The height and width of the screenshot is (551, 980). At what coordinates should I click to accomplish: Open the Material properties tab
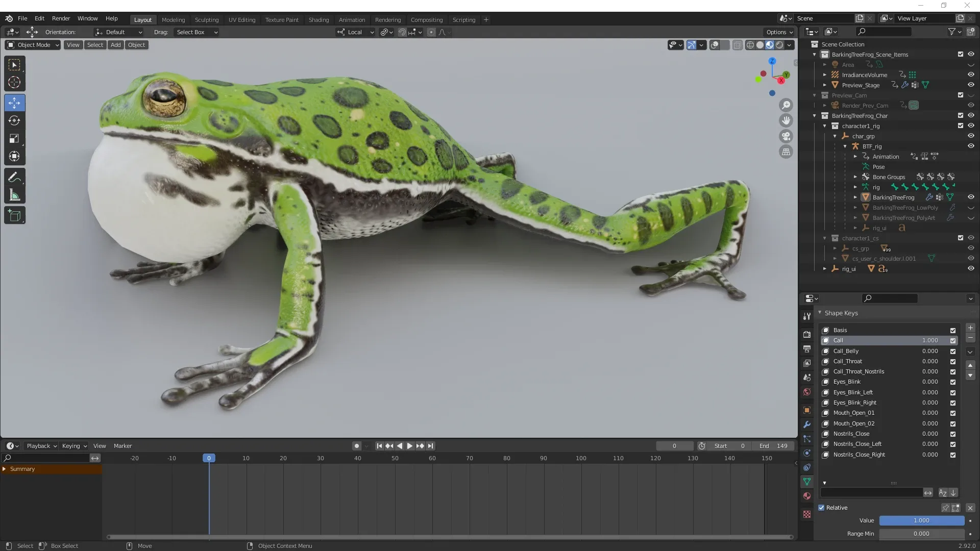point(806,496)
